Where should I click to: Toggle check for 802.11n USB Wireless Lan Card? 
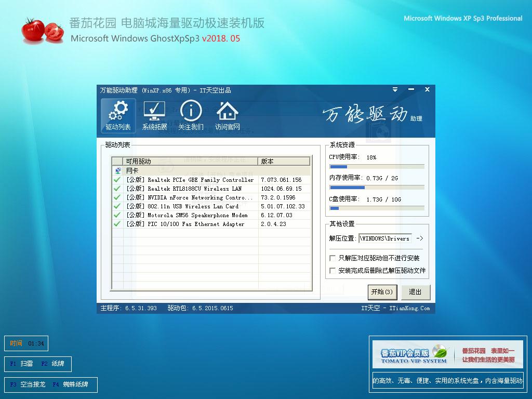pos(117,206)
